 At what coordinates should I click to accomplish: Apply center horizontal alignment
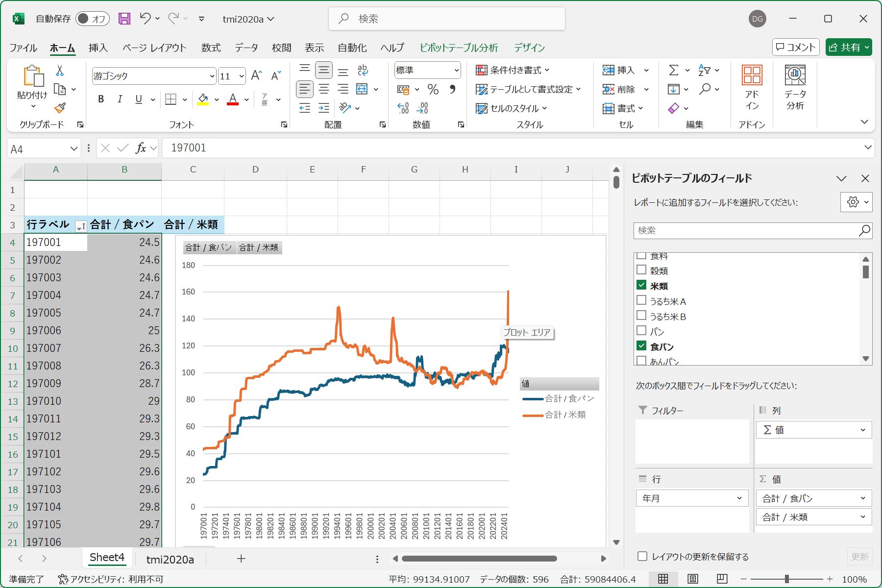point(324,89)
